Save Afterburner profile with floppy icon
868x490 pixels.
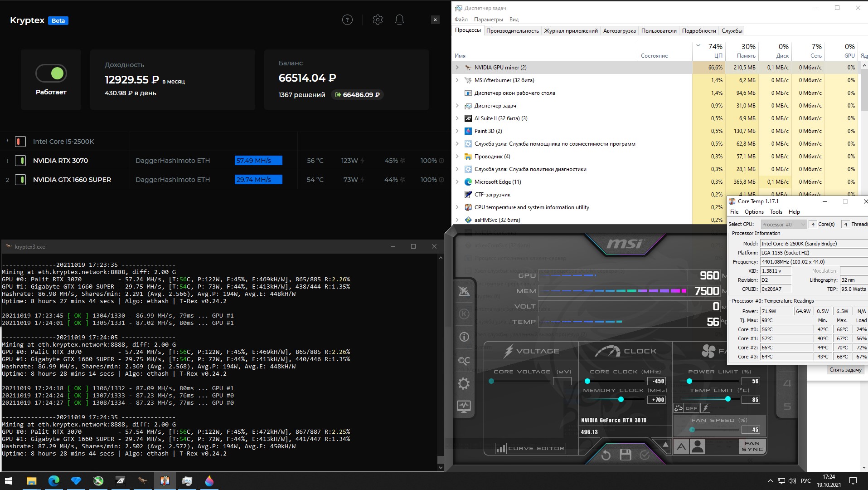tap(626, 455)
